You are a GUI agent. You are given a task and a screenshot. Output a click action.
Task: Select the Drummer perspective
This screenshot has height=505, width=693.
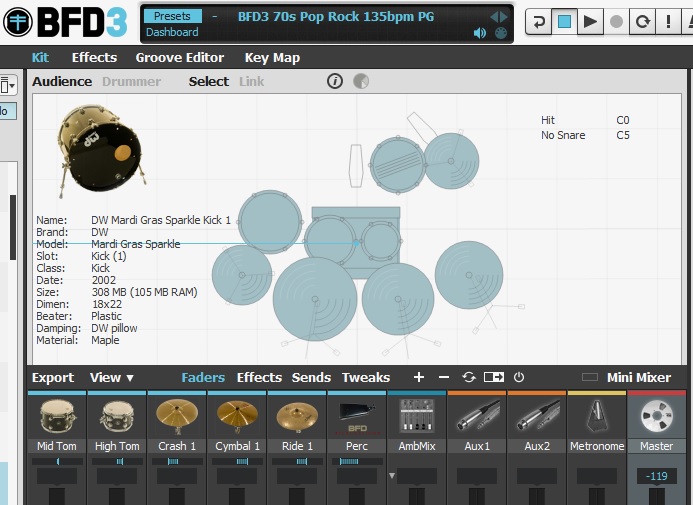click(131, 81)
